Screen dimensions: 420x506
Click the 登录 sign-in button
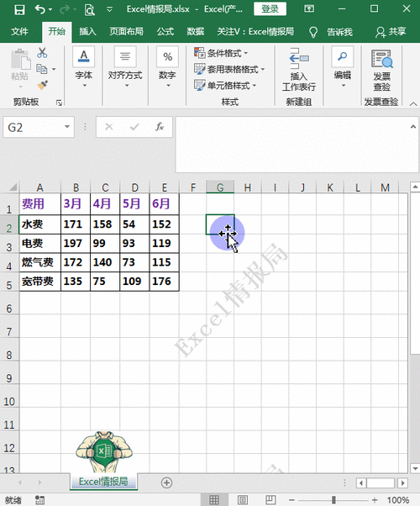[270, 9]
